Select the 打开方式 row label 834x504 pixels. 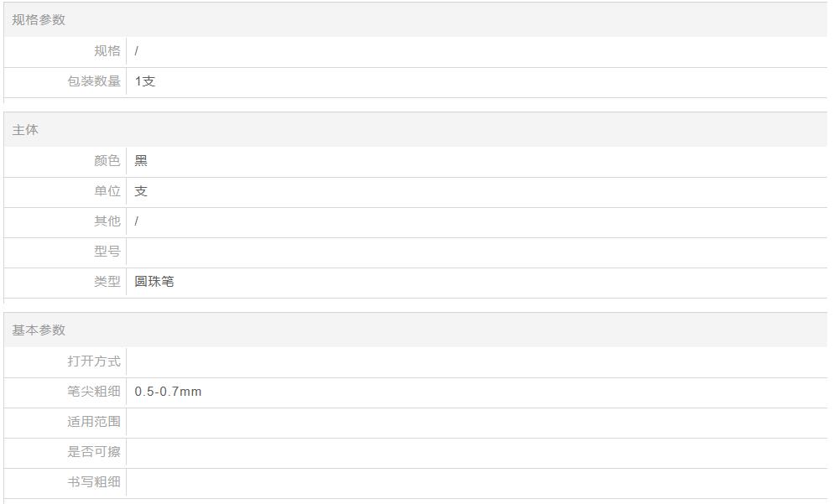point(94,361)
